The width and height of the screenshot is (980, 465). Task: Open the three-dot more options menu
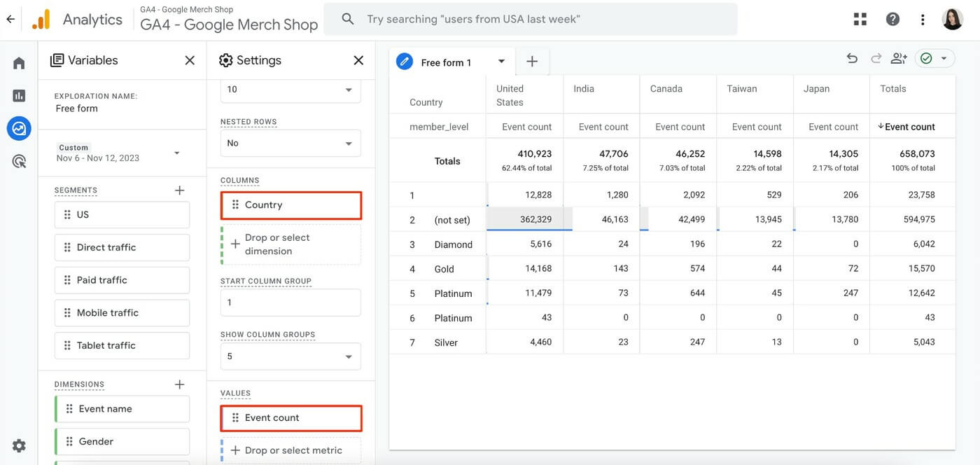pos(923,18)
